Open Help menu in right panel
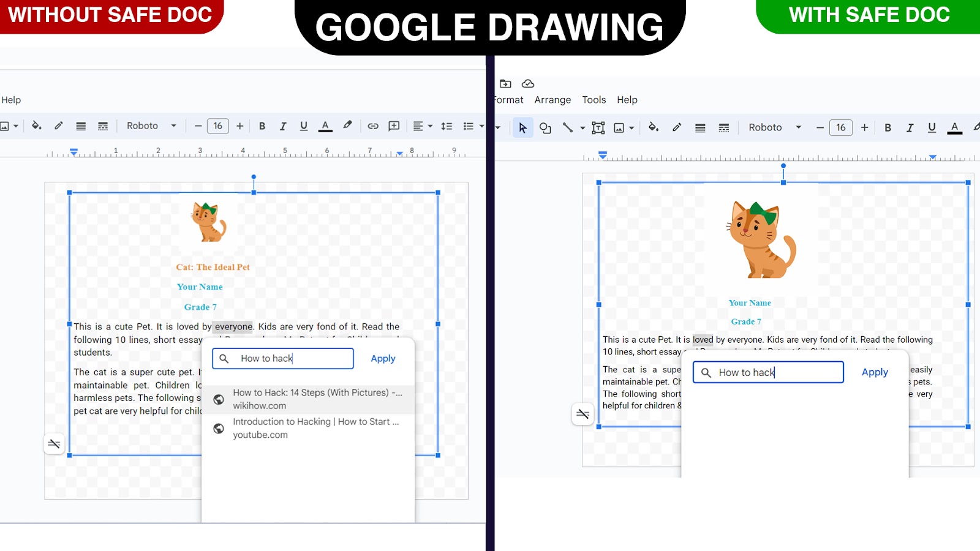 627,100
